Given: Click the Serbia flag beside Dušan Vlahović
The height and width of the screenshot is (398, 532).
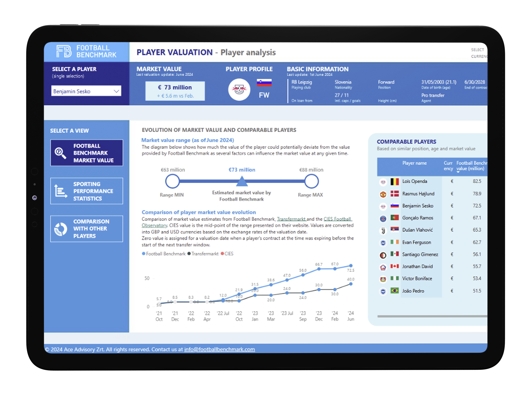Looking at the screenshot, I should coord(395,229).
